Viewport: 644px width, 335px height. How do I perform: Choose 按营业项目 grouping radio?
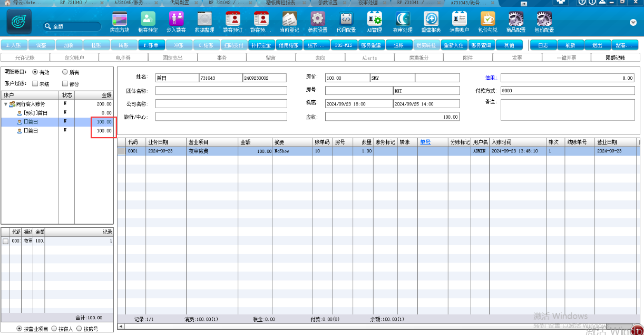19,329
